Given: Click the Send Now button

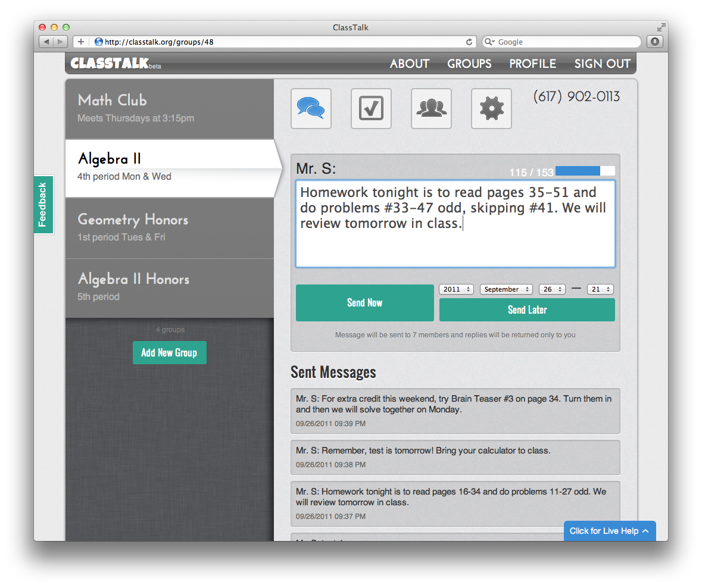Looking at the screenshot, I should point(365,303).
